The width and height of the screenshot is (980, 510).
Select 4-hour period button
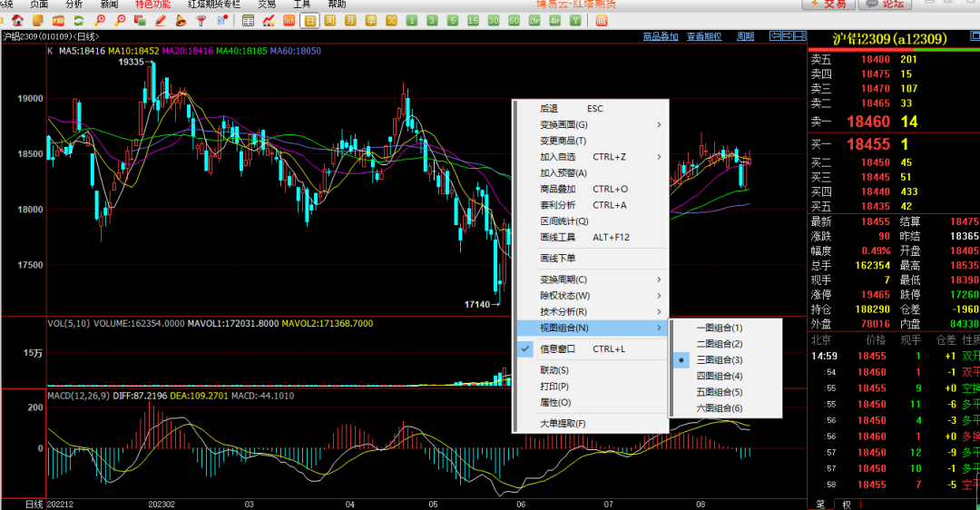[x=555, y=21]
